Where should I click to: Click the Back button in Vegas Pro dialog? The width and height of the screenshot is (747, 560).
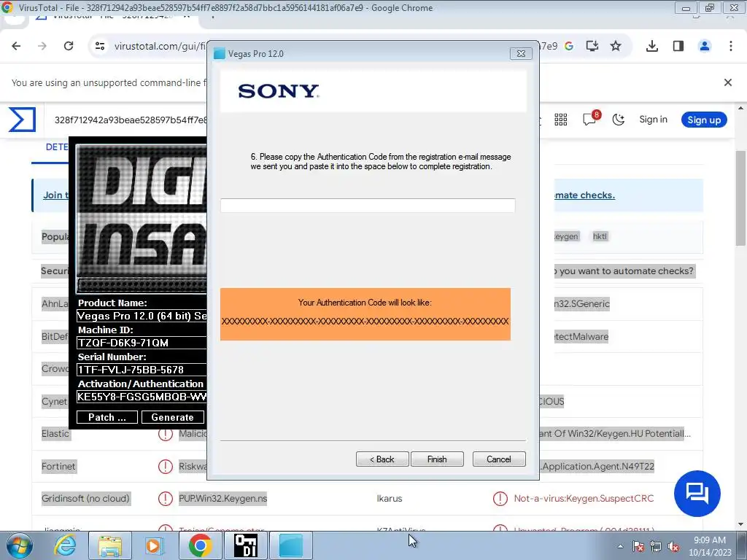coord(382,459)
